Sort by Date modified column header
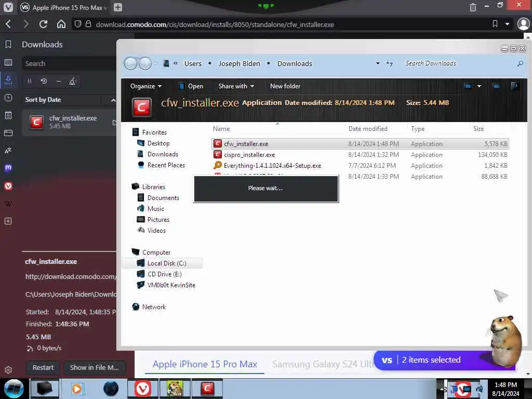This screenshot has width=532, height=399. pyautogui.click(x=375, y=129)
